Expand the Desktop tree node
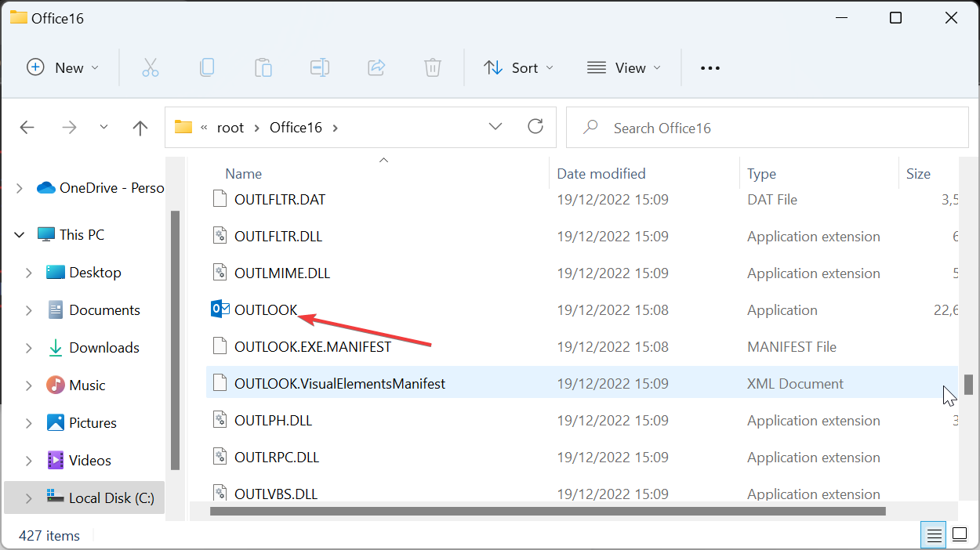The width and height of the screenshot is (980, 550). coord(29,273)
